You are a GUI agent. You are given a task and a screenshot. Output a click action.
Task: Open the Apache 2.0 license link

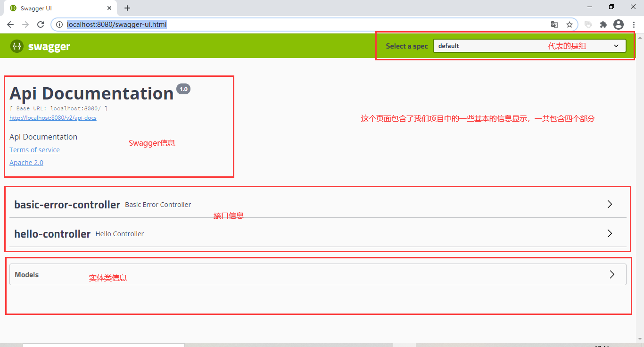(26, 163)
